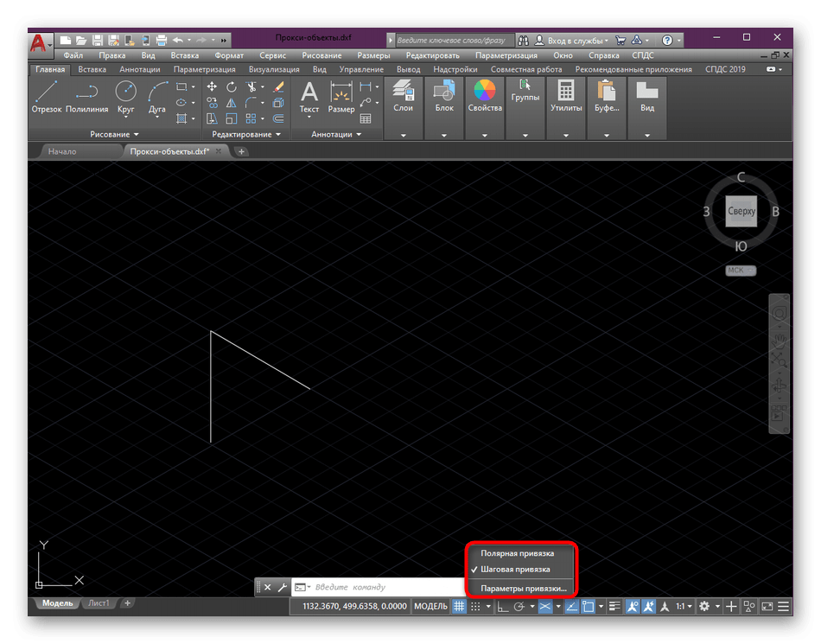Screen dimensions: 821x644
Task: Select the Размер dimension tool
Action: [340, 98]
